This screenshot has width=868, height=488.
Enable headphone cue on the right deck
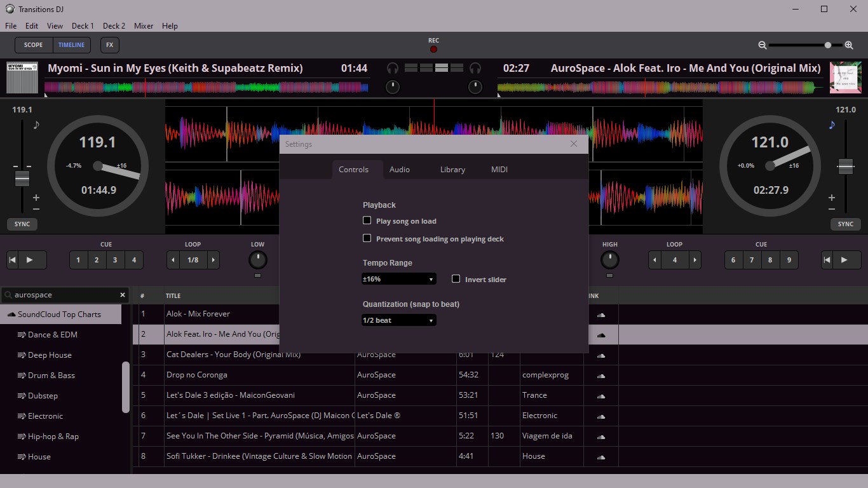click(x=475, y=69)
